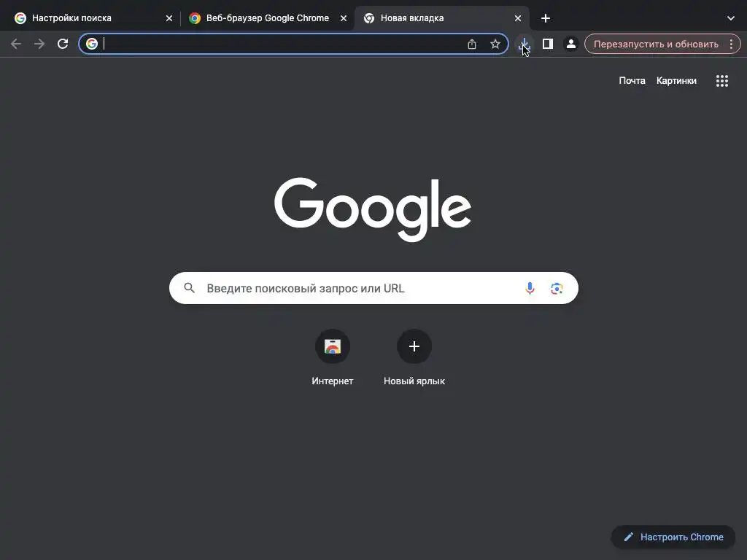Expand the tab search chevron
The width and height of the screenshot is (747, 560).
coord(731,18)
